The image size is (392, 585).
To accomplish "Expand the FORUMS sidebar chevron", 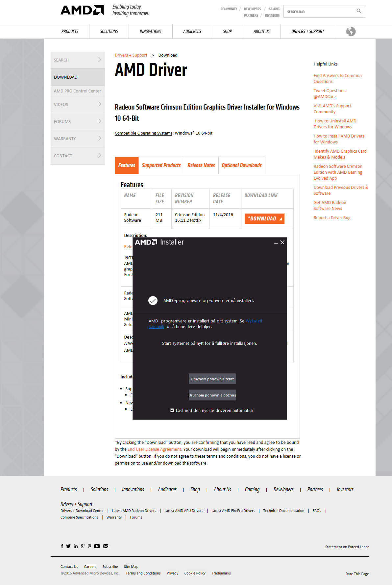I will pyautogui.click(x=100, y=121).
